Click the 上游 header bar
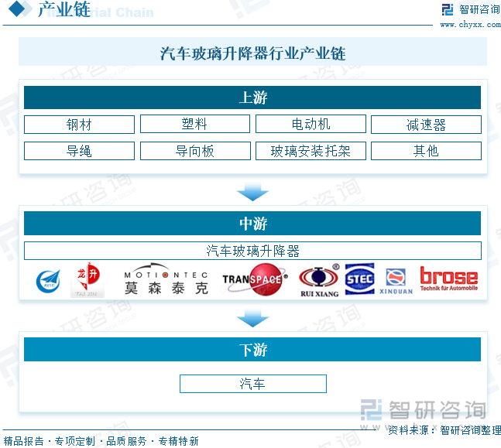 (252, 97)
